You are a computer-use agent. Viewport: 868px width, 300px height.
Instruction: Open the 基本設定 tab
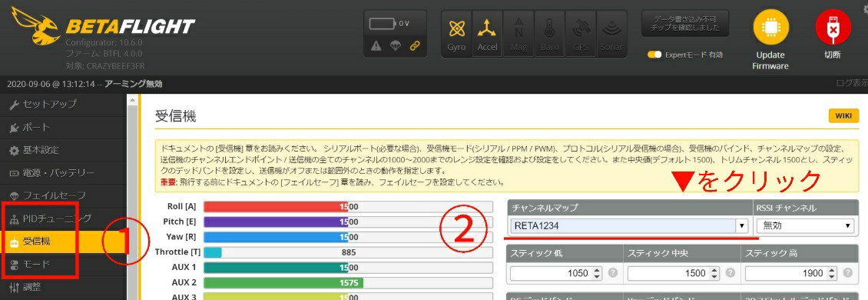pyautogui.click(x=63, y=150)
